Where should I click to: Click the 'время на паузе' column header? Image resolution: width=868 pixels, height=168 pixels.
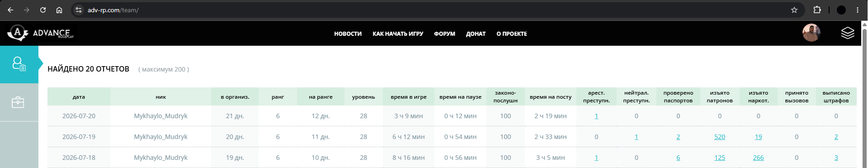coord(460,96)
